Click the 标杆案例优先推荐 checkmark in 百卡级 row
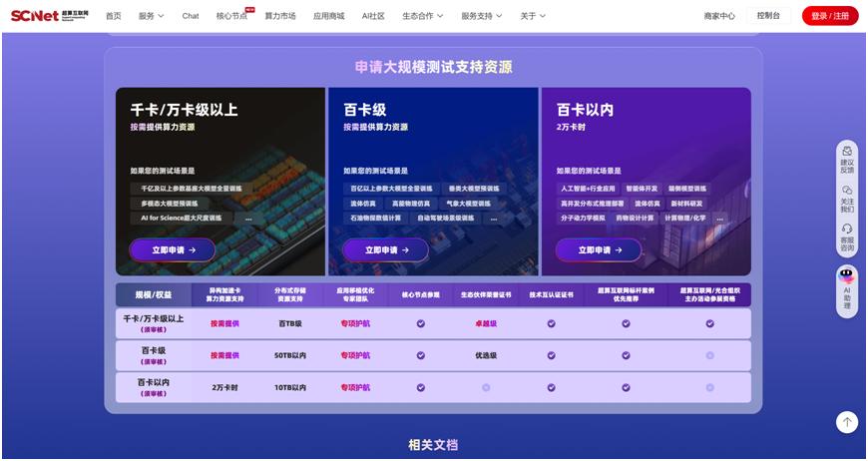The height and width of the screenshot is (461, 868). (x=627, y=355)
